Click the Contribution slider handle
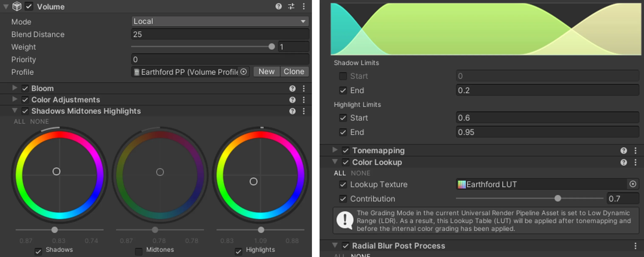The image size is (644, 257). pos(558,199)
